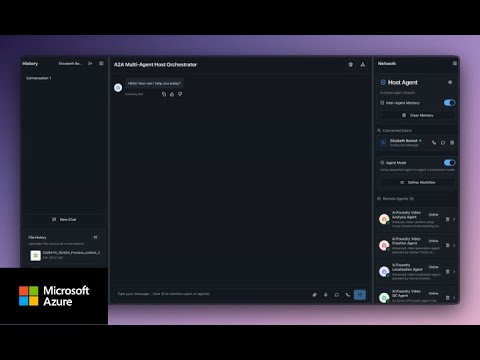
Task: Toggle the Inter-Agent Memory switch
Action: coord(449,103)
